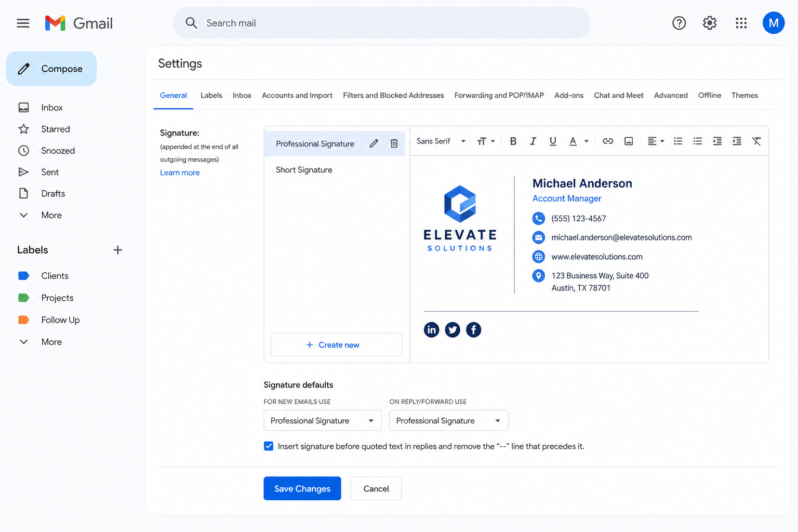Toggle italic formatting in signature editor
This screenshot has width=798, height=532.
tap(533, 141)
